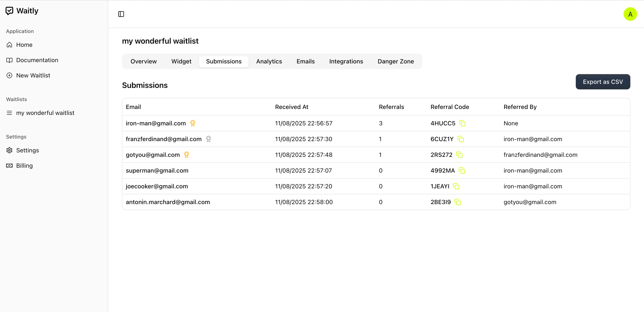Open Documentation from the sidebar
Viewport: 644px width, 312px height.
37,60
